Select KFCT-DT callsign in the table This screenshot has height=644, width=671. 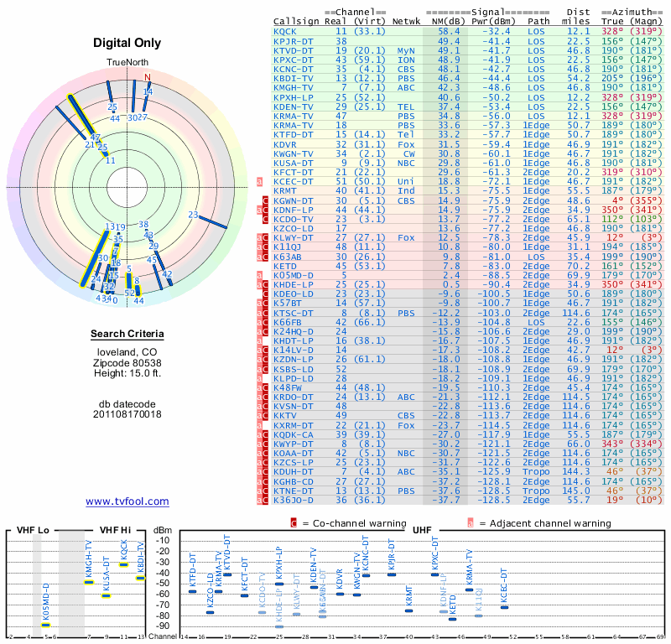pos(294,173)
